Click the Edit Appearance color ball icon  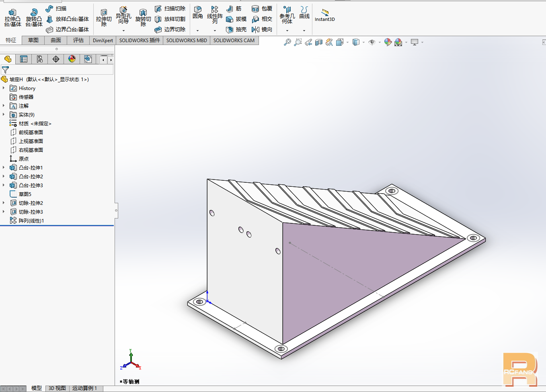coord(388,42)
